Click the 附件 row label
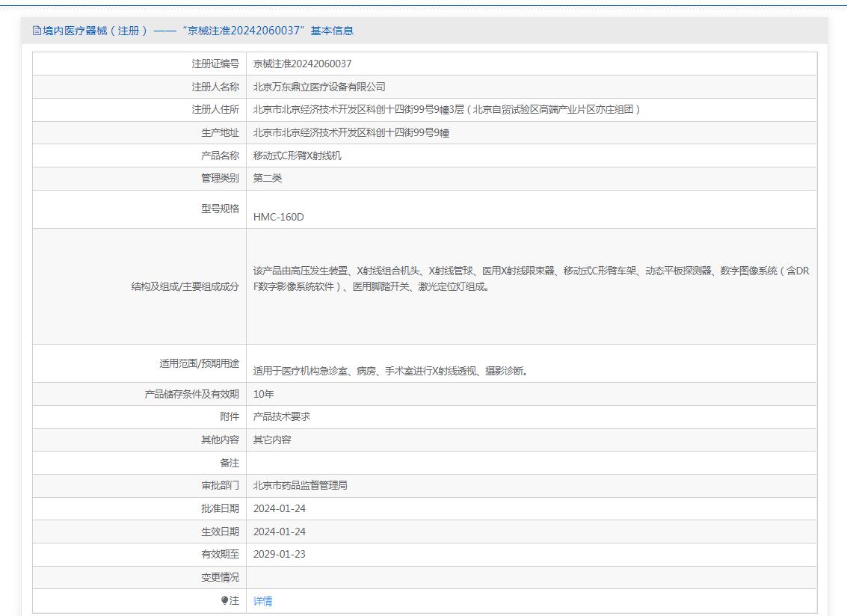 (229, 416)
